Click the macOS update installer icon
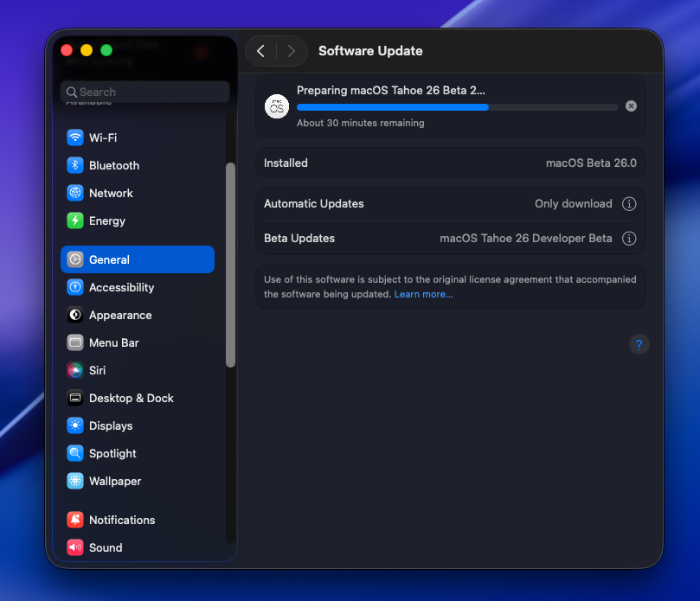This screenshot has height=601, width=700. point(277,106)
